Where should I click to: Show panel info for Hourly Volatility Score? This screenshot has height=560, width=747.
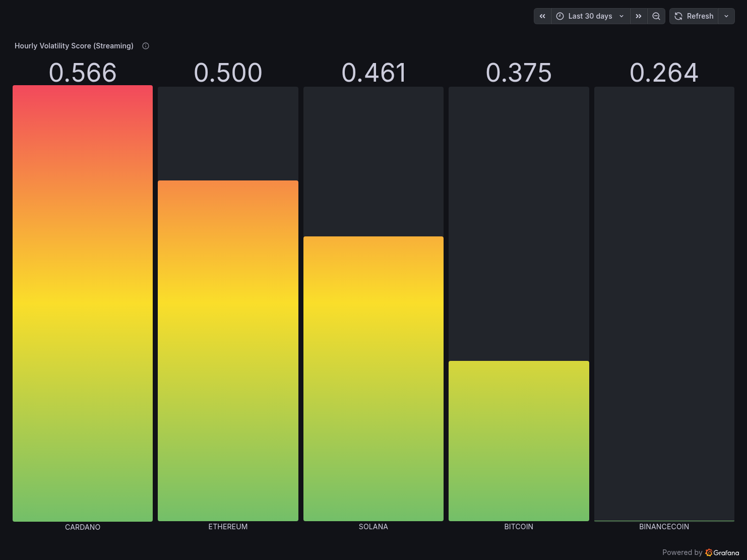(146, 46)
